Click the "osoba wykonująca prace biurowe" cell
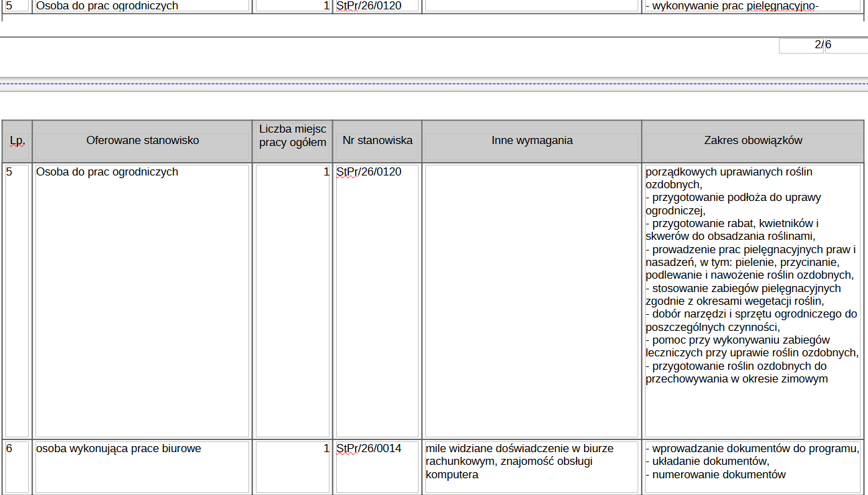 tap(119, 449)
